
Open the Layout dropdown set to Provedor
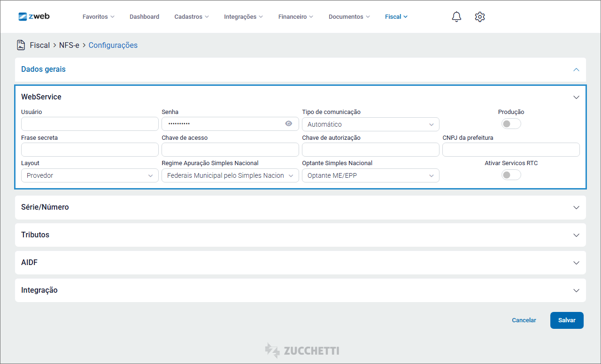(90, 175)
